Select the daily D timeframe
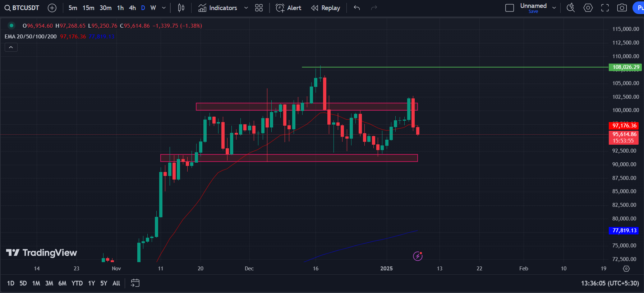The image size is (644, 293). (143, 8)
